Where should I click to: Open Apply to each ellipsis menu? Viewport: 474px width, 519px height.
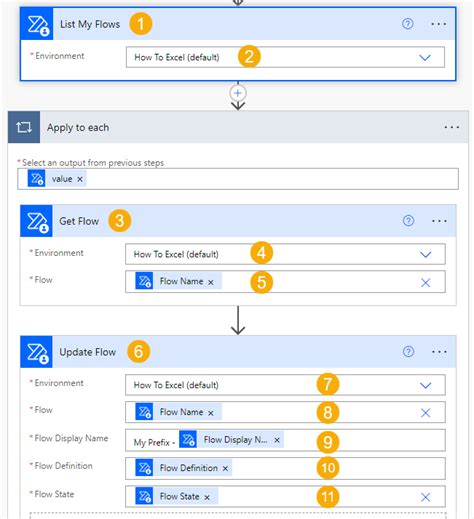[451, 127]
